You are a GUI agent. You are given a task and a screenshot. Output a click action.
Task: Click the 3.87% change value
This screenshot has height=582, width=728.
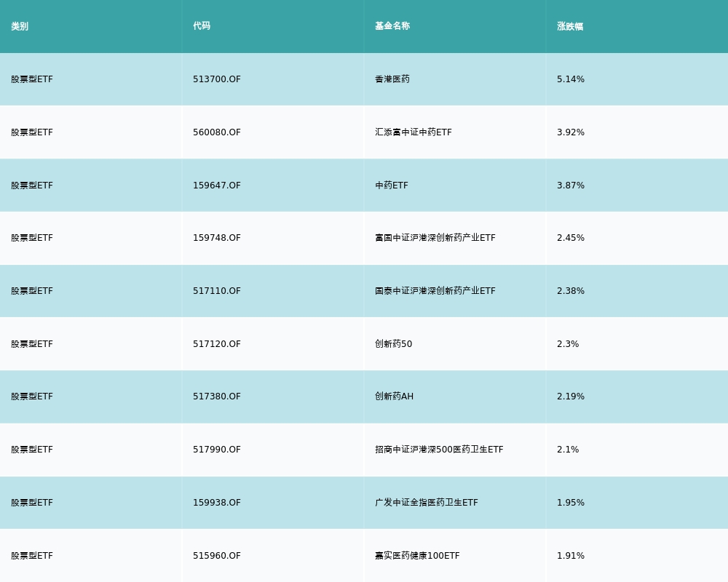(571, 186)
